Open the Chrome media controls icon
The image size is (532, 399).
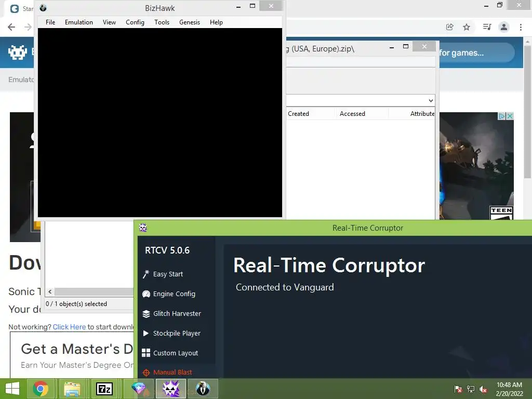tap(487, 27)
